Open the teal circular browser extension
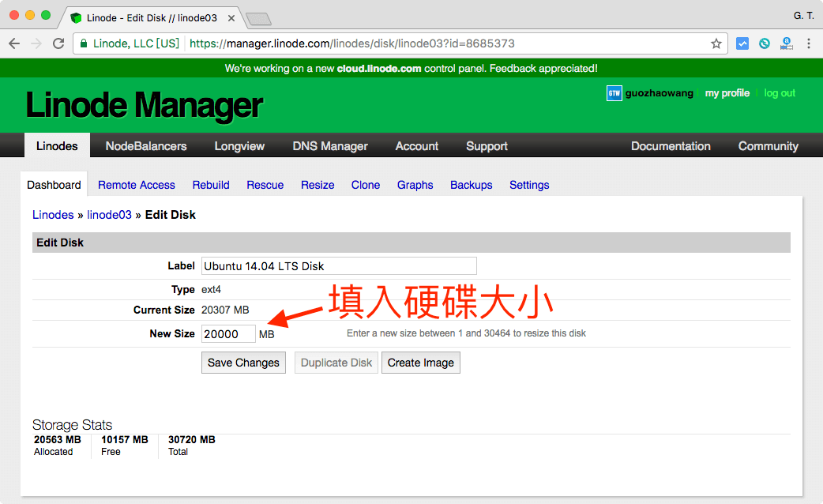 click(x=764, y=44)
